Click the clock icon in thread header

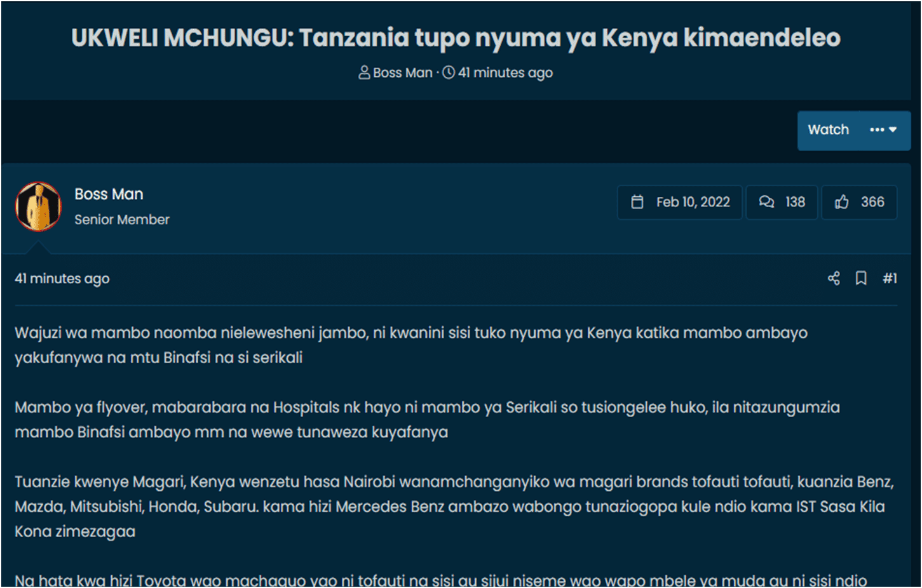point(449,72)
